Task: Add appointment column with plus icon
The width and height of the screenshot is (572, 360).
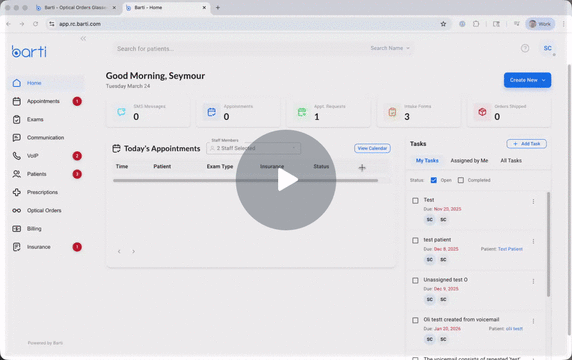Action: tap(362, 168)
